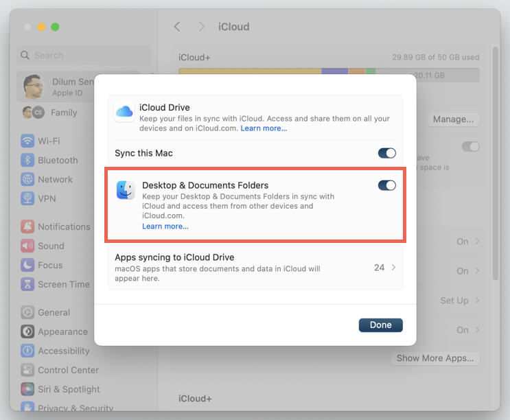The image size is (510, 420).
Task: Click the 29.89 GB of 50 GB used text
Action: [x=435, y=57]
